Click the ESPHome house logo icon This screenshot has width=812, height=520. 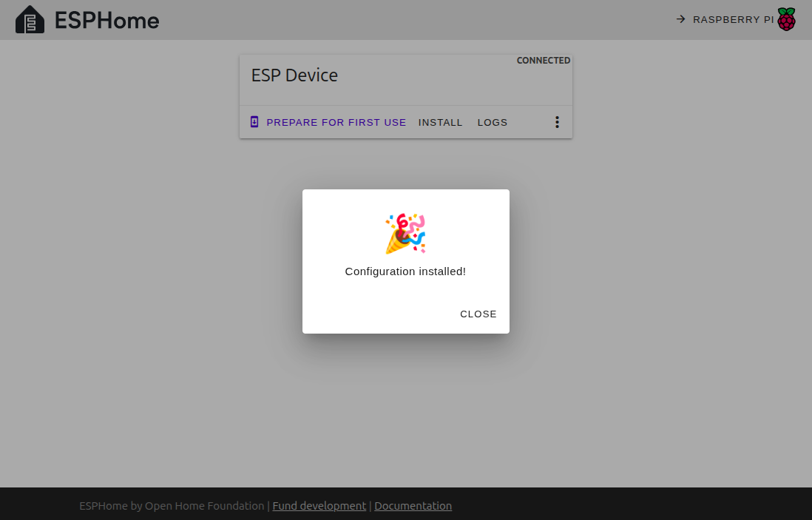pos(30,19)
